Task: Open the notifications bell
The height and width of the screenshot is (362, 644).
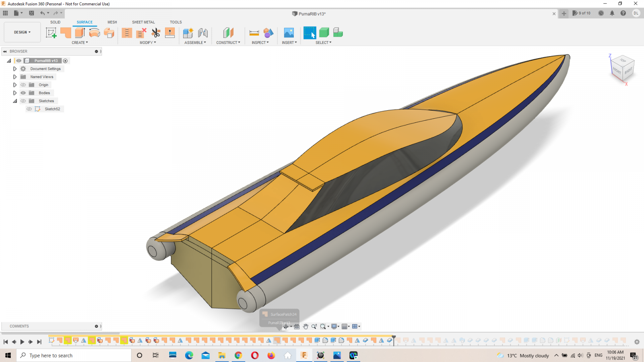Action: point(612,13)
